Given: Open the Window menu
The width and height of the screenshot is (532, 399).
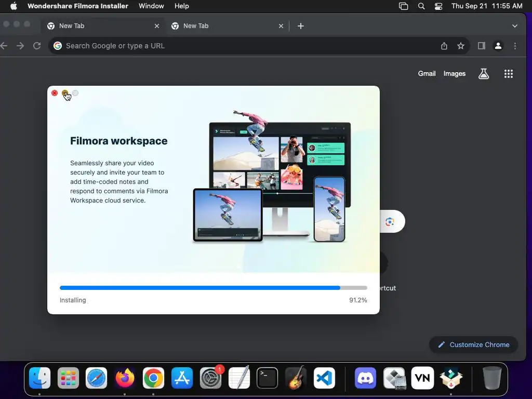Looking at the screenshot, I should pos(151,6).
